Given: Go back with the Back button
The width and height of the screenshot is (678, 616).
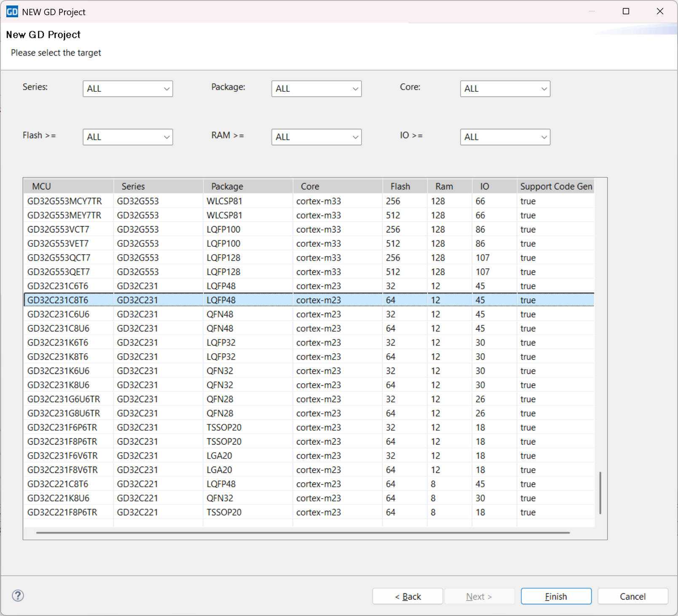Looking at the screenshot, I should (x=407, y=596).
